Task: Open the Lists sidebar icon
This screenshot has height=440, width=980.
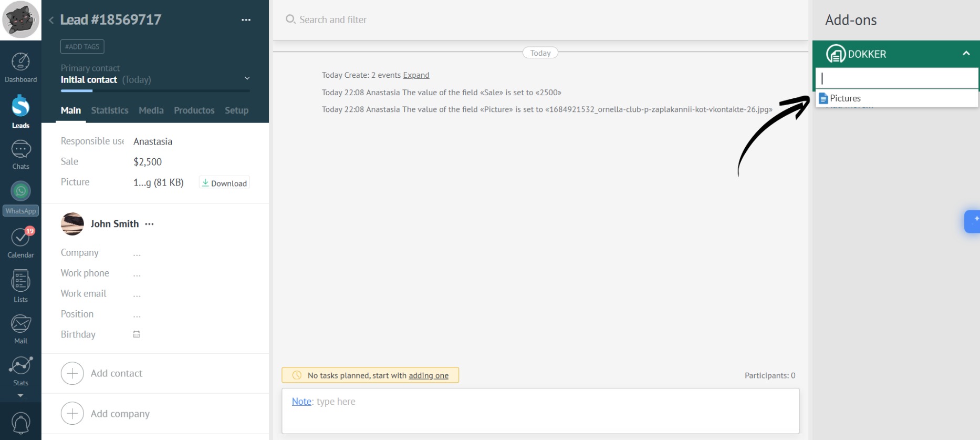Action: click(x=20, y=286)
